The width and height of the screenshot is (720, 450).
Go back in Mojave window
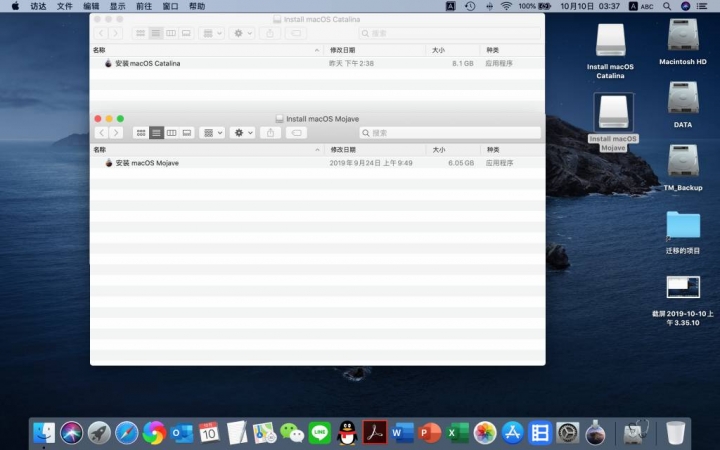[101, 133]
